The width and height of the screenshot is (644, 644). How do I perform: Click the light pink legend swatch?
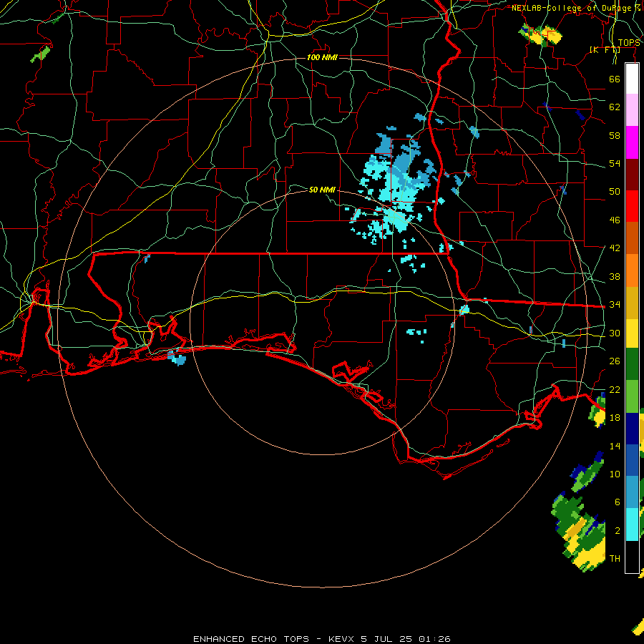click(x=632, y=109)
